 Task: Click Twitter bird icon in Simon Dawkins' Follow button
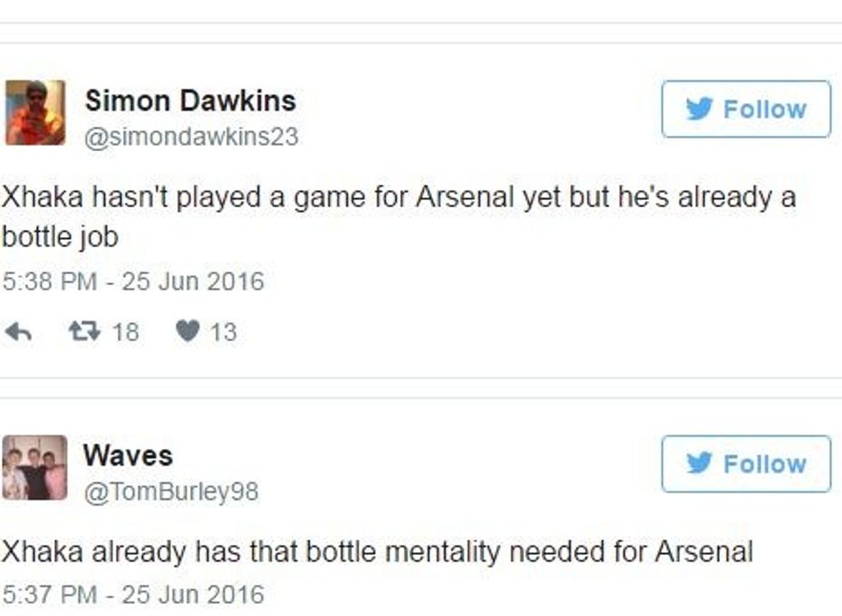[699, 109]
